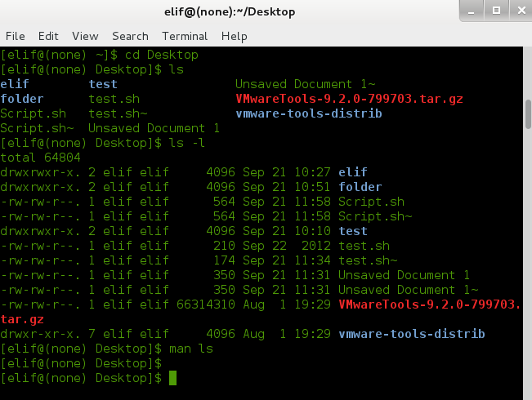
Task: Click the '2012' year value of test.sh
Action: click(316, 246)
